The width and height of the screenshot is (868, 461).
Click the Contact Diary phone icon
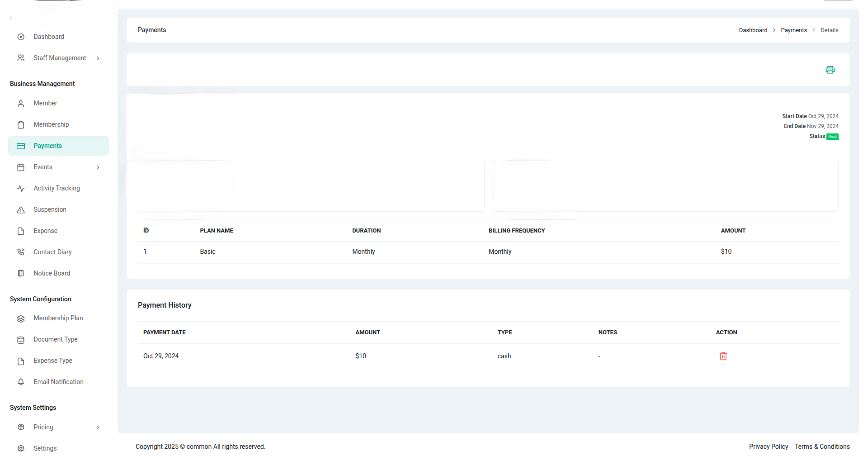pyautogui.click(x=21, y=252)
